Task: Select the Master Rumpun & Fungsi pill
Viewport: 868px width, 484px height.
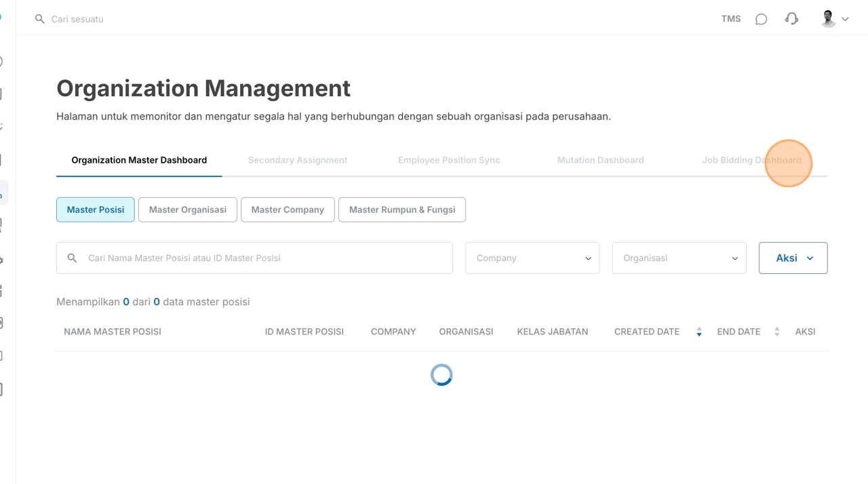Action: 402,210
